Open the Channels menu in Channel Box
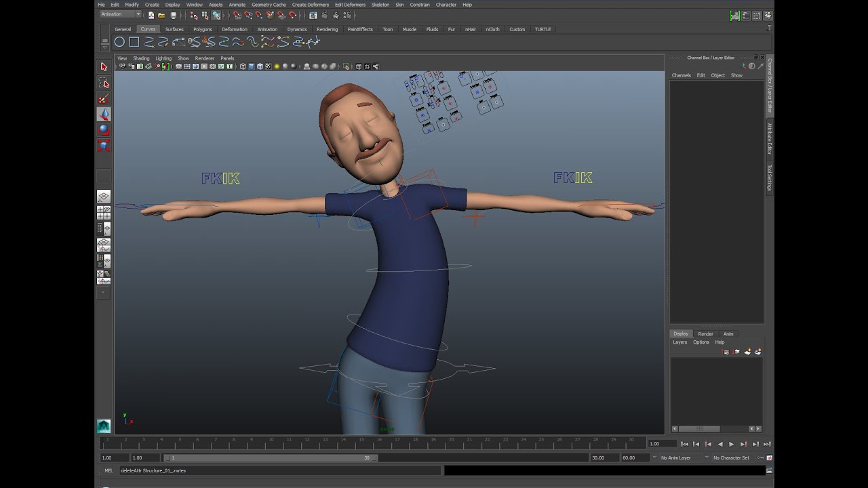Viewport: 868px width, 488px height. tap(682, 75)
